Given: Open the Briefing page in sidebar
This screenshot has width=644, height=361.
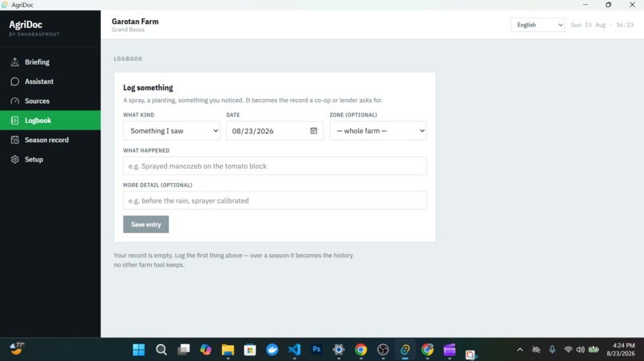Looking at the screenshot, I should pos(50,62).
